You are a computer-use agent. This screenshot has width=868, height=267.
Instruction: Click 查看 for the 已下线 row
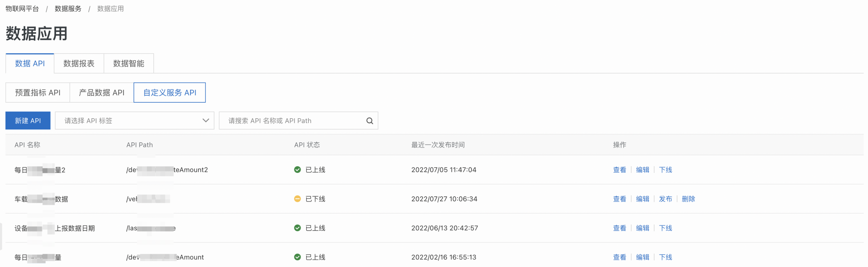(x=619, y=199)
